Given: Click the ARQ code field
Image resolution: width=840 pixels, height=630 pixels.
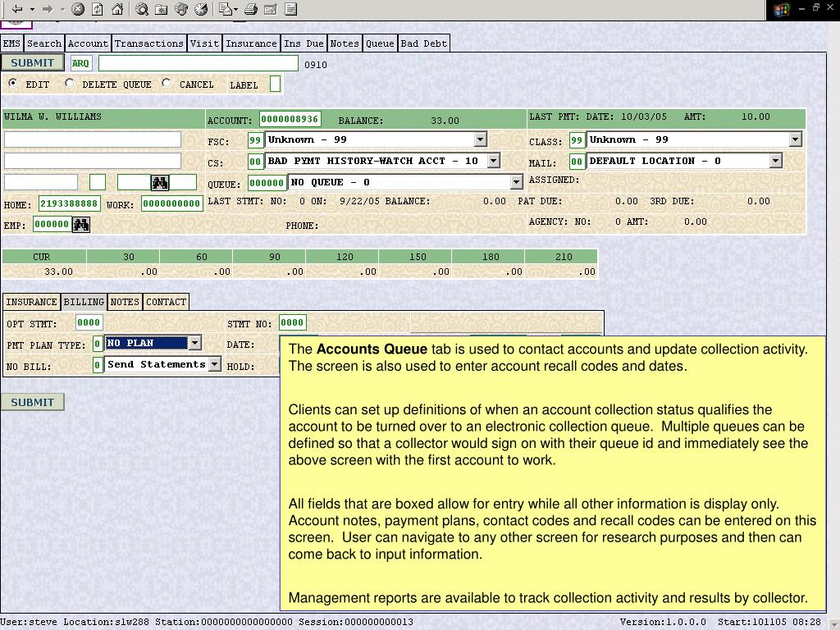Looking at the screenshot, I should click(x=81, y=63).
